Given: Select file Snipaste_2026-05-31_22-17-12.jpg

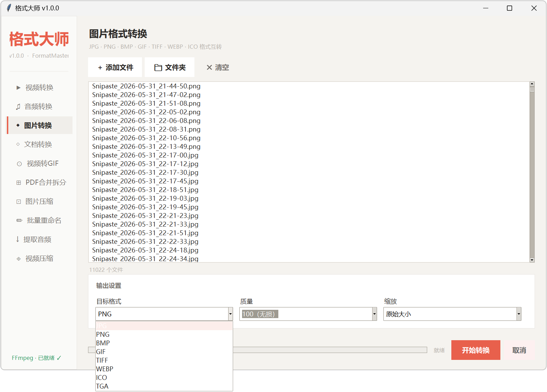Looking at the screenshot, I should tap(309, 164).
